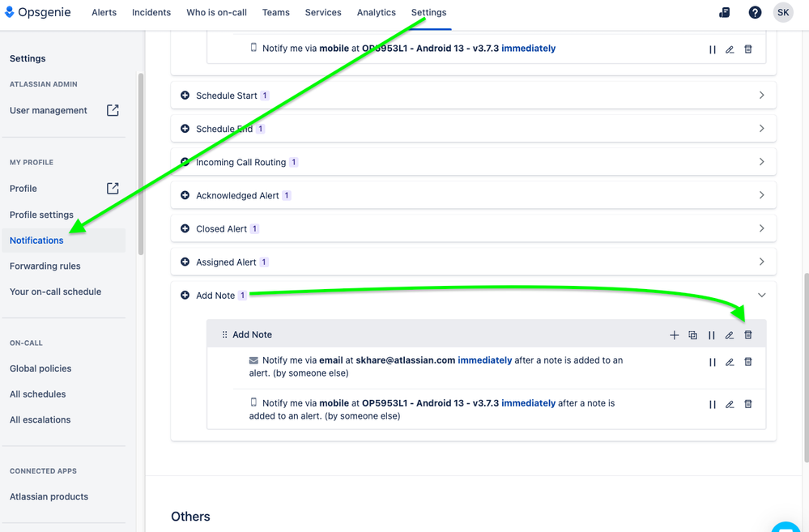809x532 pixels.
Task: Duplicate the Add Note rule
Action: (693, 335)
